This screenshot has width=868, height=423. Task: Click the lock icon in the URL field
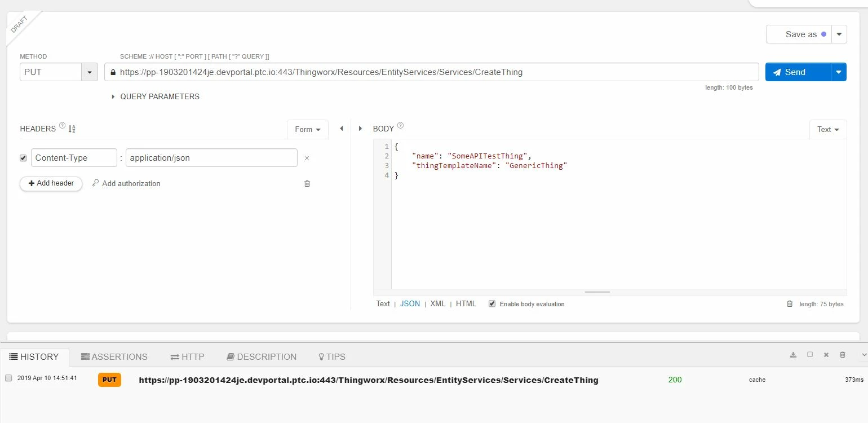pyautogui.click(x=113, y=72)
